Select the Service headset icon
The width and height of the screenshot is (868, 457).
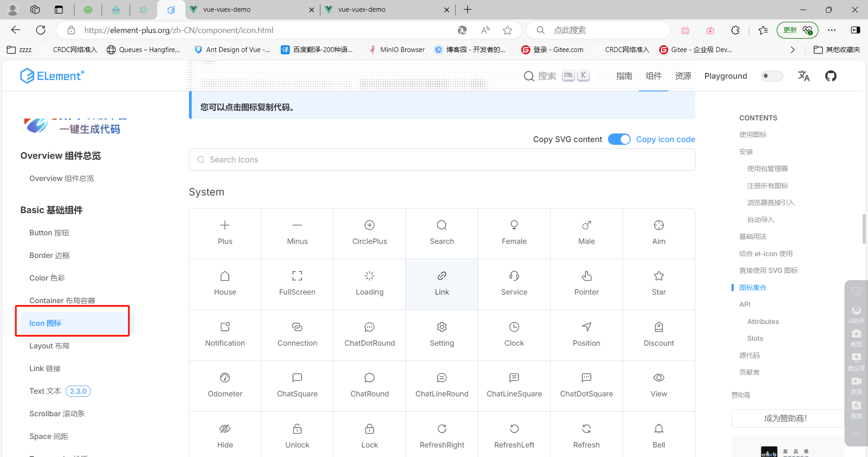[x=514, y=284]
